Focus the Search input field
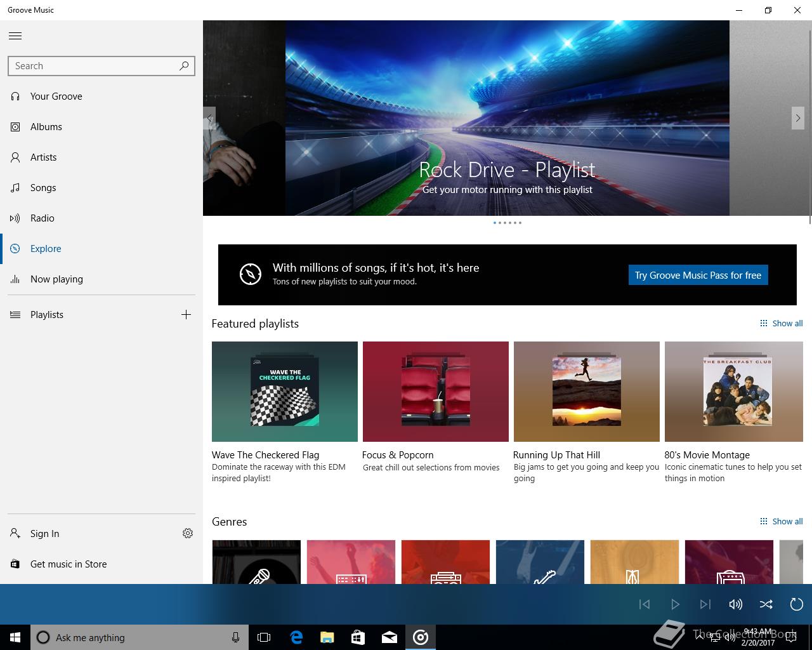Image resolution: width=812 pixels, height=650 pixels. [101, 66]
